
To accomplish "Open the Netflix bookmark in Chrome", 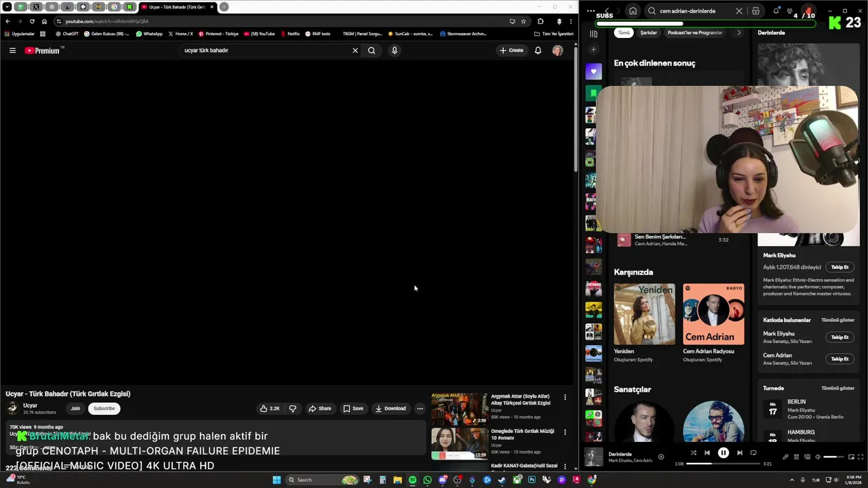I will pos(290,33).
